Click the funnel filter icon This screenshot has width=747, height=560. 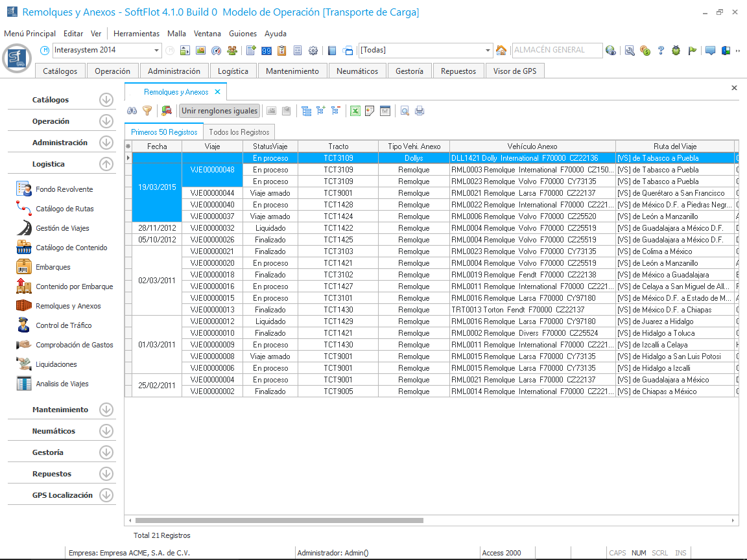click(x=147, y=111)
